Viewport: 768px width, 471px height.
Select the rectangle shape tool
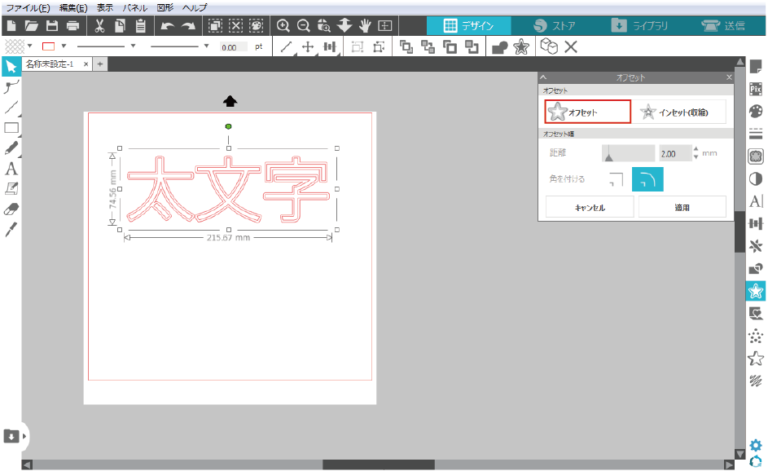tap(11, 128)
